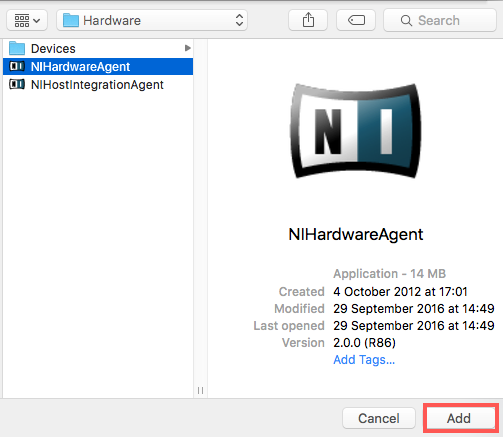Click the blue Hardware folder icon in path popup
This screenshot has width=503, height=437.
coord(71,20)
